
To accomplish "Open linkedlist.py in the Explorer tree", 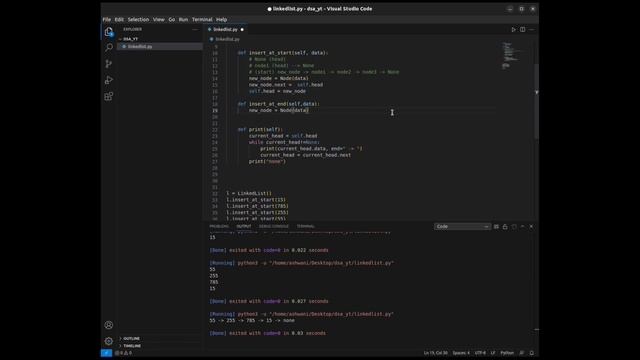I will click(x=160, y=47).
